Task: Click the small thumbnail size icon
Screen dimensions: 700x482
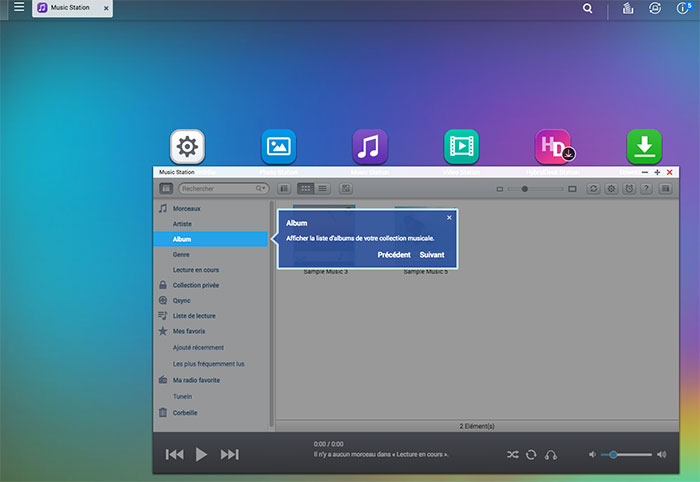Action: click(500, 189)
